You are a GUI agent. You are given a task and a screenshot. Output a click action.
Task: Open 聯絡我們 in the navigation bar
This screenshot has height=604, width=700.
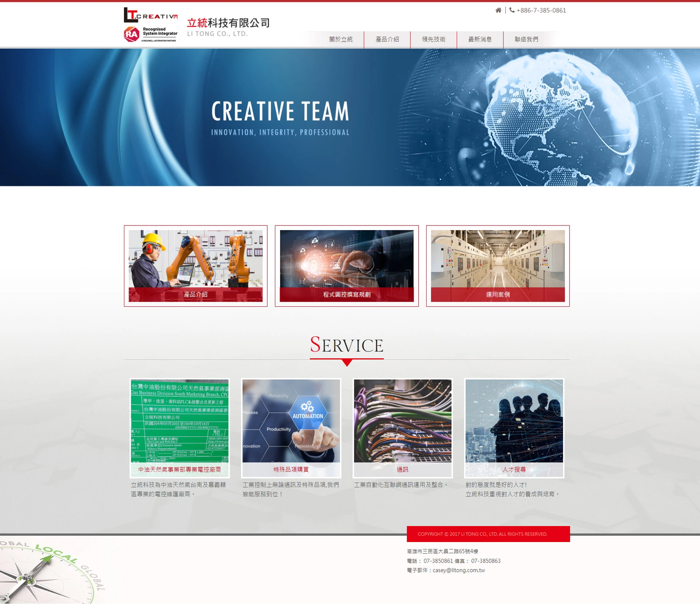tap(526, 39)
